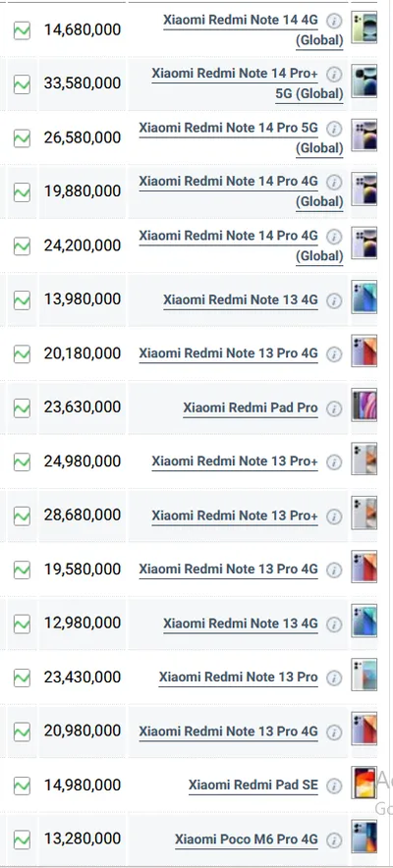Open price chart icon beside 26,580,000
Image resolution: width=393 pixels, height=868 pixels.
[22, 138]
